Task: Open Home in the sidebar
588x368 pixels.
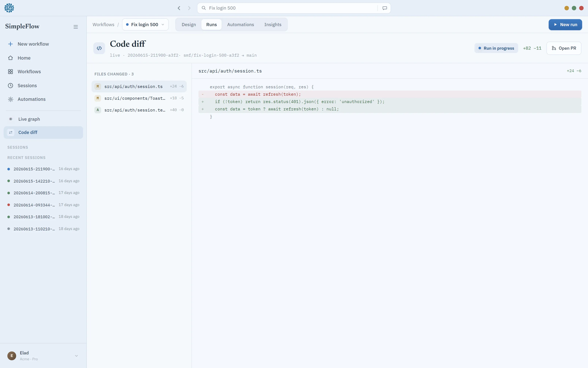Action: [43, 58]
